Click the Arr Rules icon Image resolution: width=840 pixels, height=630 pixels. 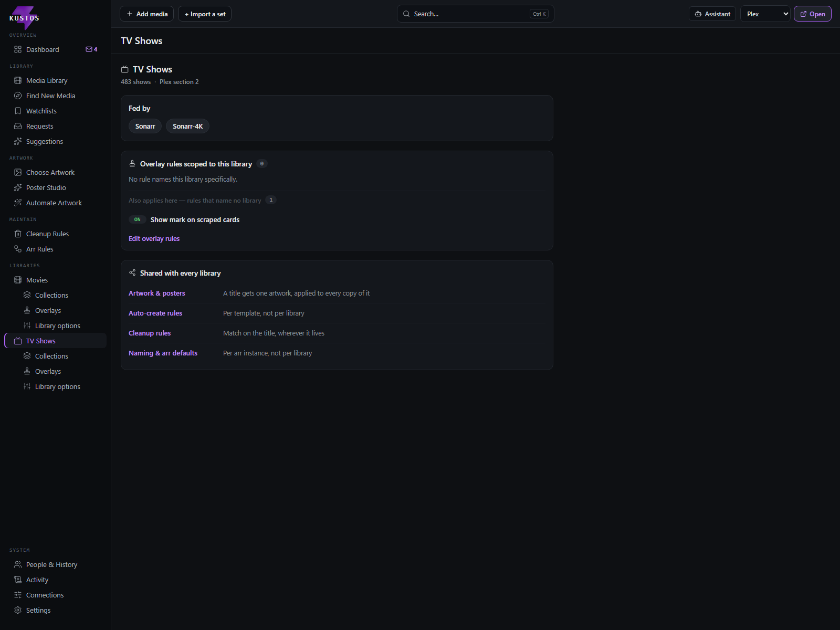(18, 249)
